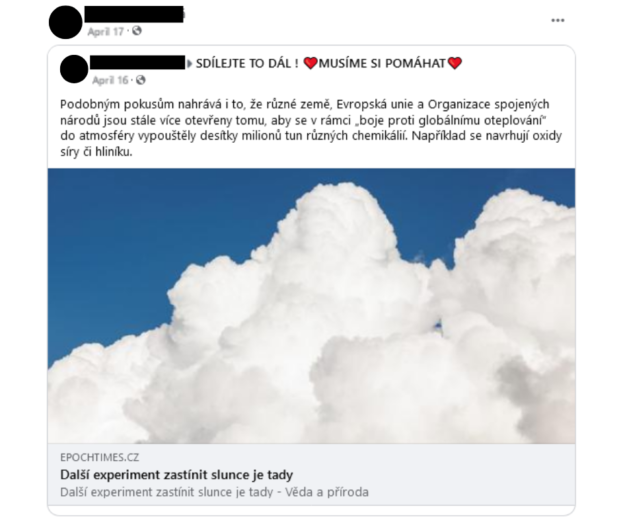
Task: Open the April 17 timestamp link
Action: (106, 31)
